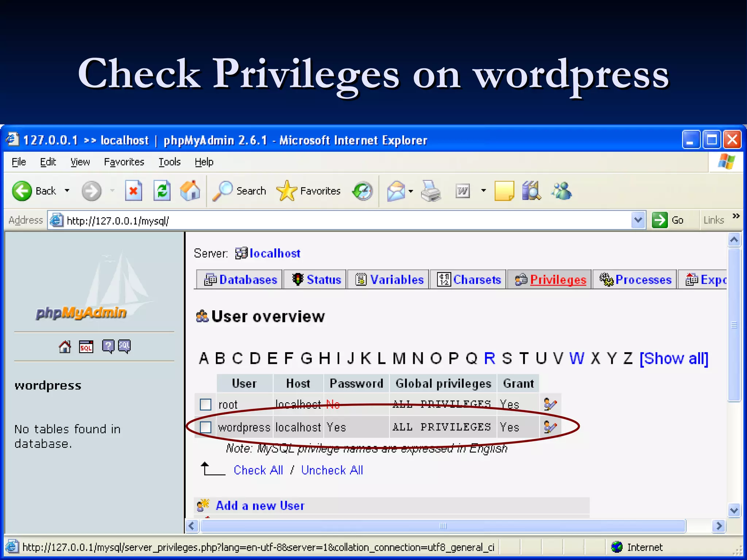The width and height of the screenshot is (747, 560).
Task: Click the phpMyAdmin Home house icon
Action: tap(65, 346)
